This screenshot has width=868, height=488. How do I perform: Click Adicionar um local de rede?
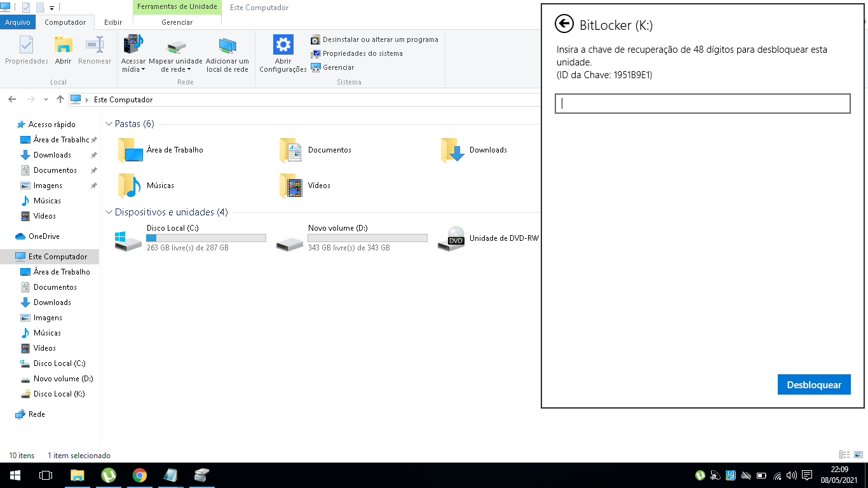click(227, 55)
